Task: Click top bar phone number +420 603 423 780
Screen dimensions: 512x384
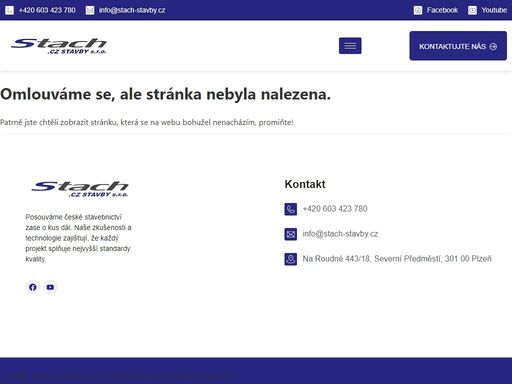Action: click(x=47, y=10)
